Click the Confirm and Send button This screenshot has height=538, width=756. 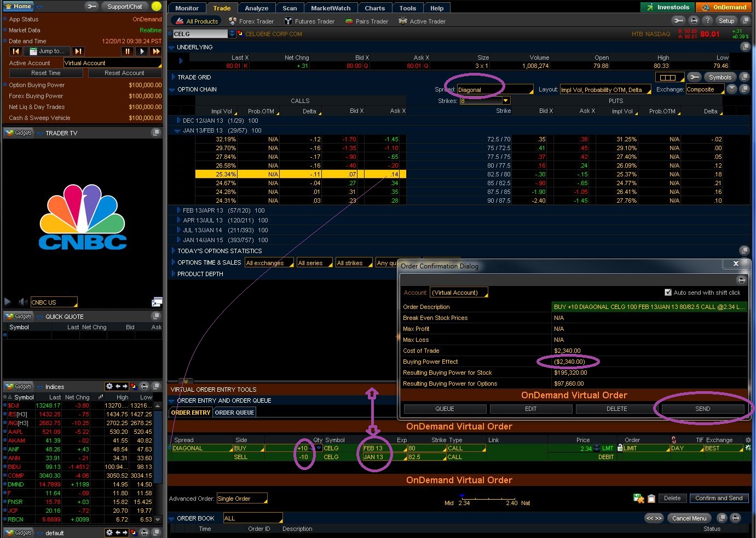tap(719, 498)
